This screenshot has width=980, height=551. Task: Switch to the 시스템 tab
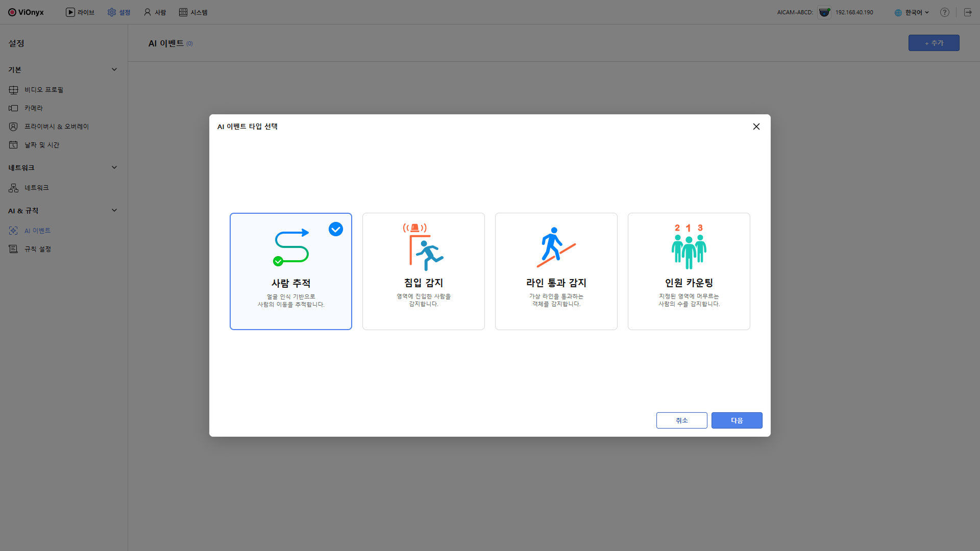193,12
